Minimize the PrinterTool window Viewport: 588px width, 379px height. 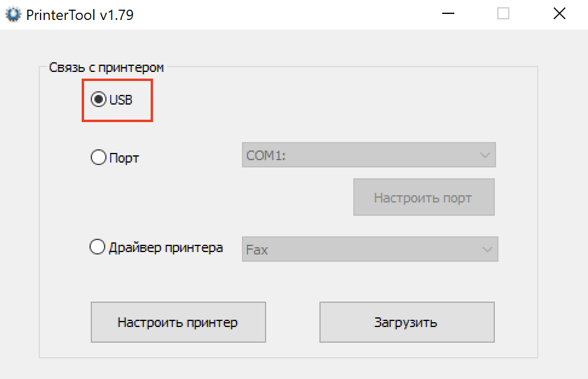point(448,15)
